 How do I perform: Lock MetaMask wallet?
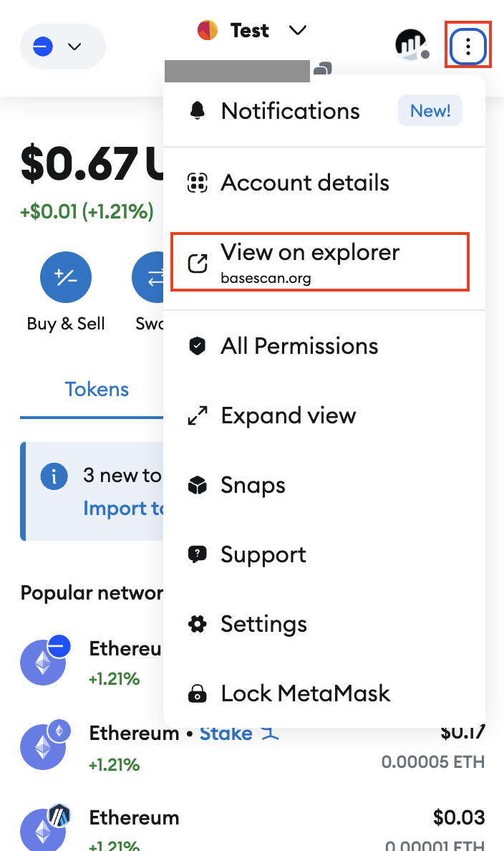(306, 693)
